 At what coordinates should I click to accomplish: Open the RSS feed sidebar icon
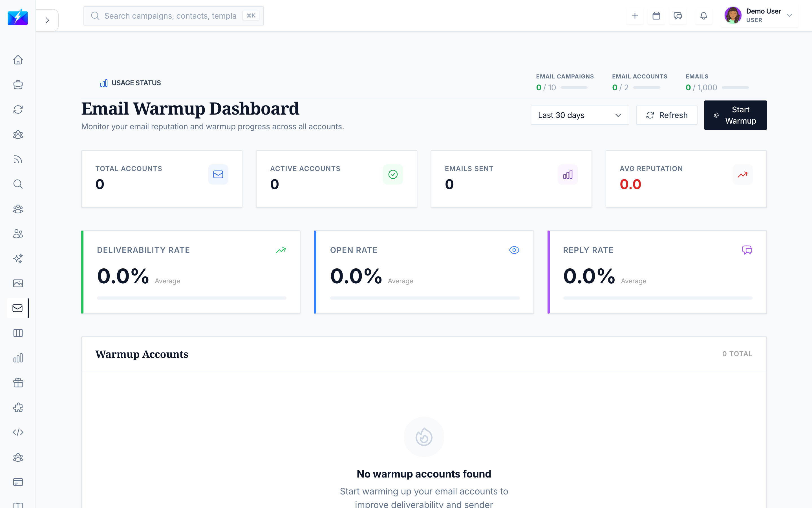(x=18, y=159)
